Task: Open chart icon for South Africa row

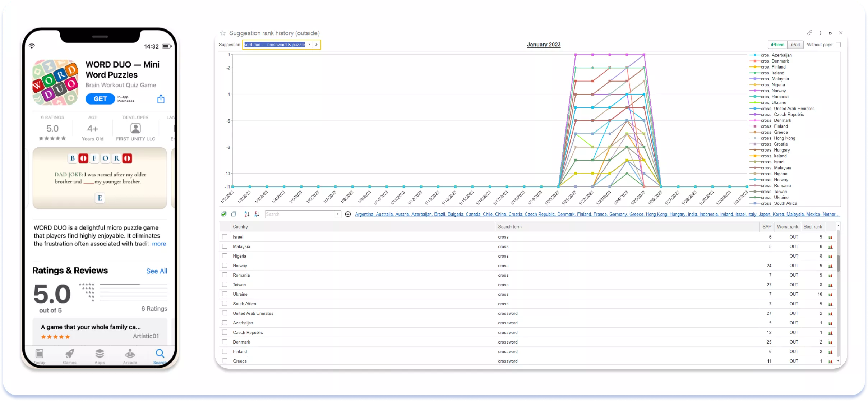Action: (830, 304)
